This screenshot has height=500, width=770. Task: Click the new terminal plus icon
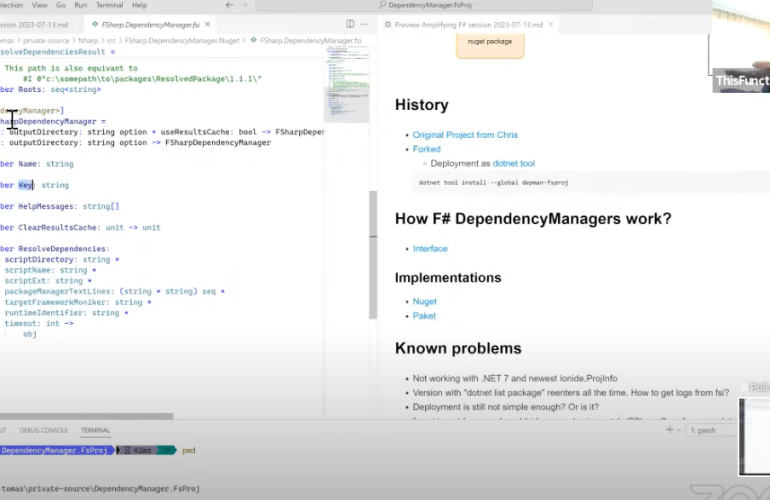[x=669, y=430]
